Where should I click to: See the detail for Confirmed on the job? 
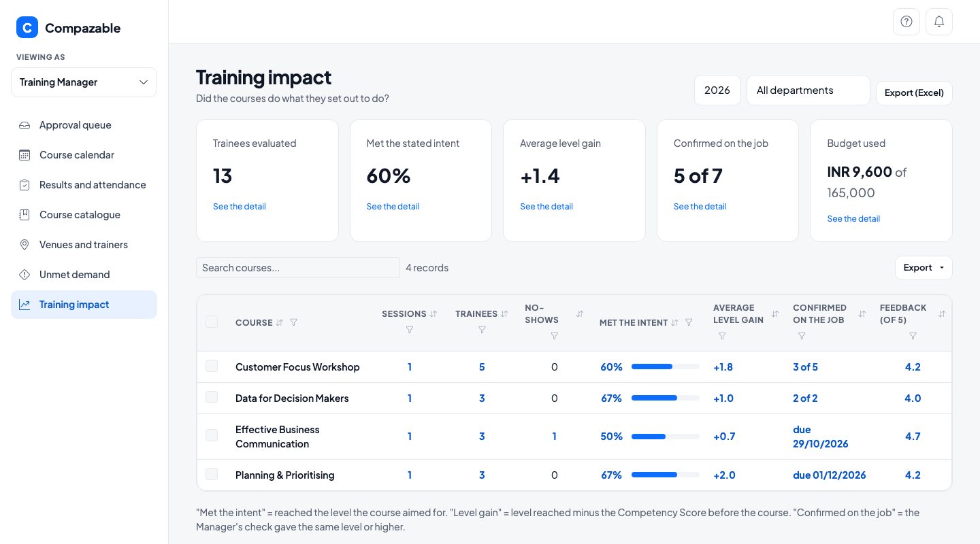click(x=700, y=206)
